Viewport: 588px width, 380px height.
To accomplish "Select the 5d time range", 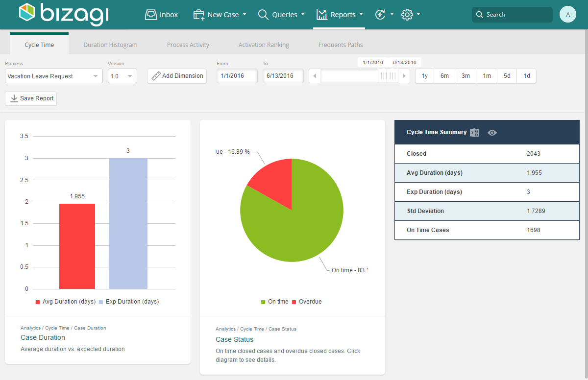I will click(x=507, y=76).
